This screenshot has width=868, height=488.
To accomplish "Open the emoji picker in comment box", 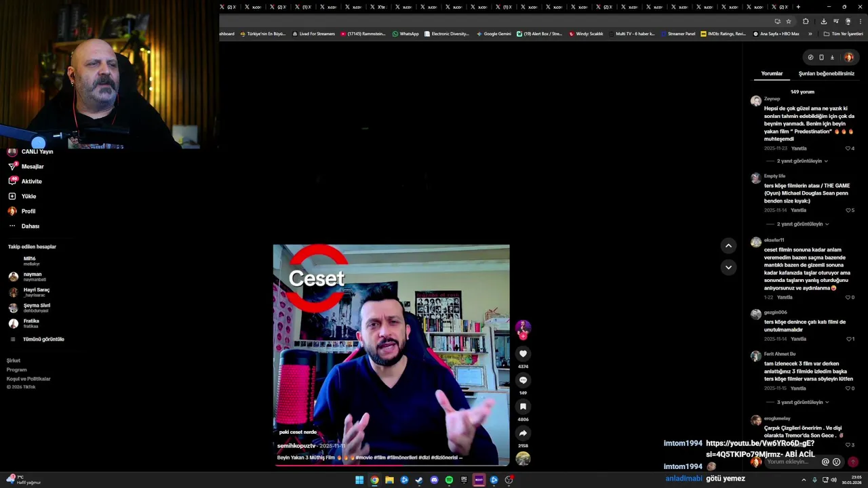I will tap(836, 462).
